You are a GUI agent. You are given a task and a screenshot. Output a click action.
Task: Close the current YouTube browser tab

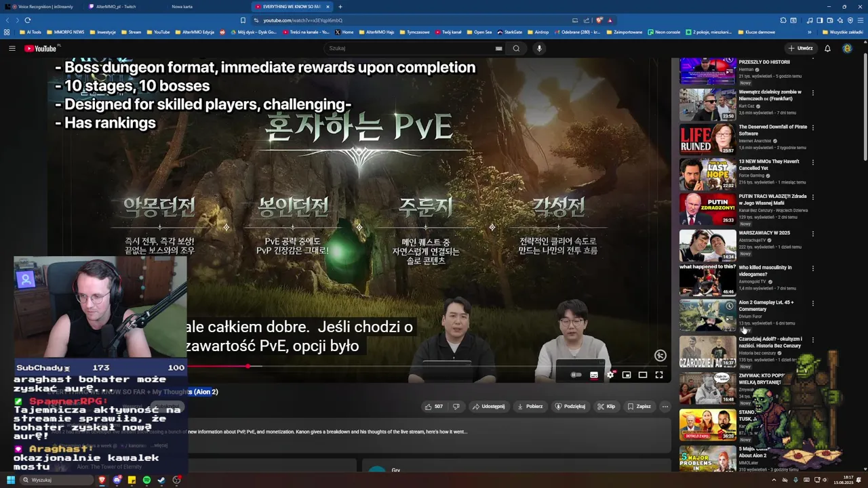[328, 6]
